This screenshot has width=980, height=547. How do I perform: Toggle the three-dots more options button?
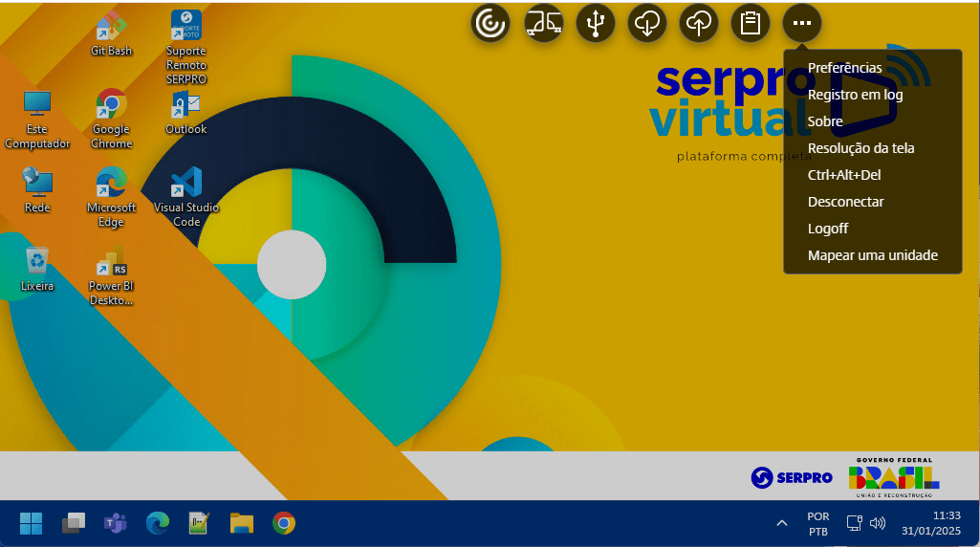pyautogui.click(x=802, y=23)
